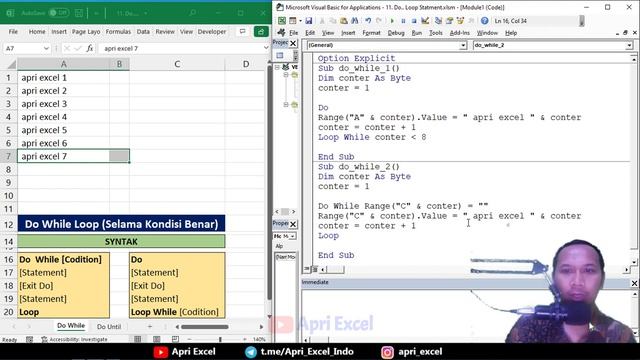
Task: Switch to the Do Until sheet tab
Action: tap(109, 327)
